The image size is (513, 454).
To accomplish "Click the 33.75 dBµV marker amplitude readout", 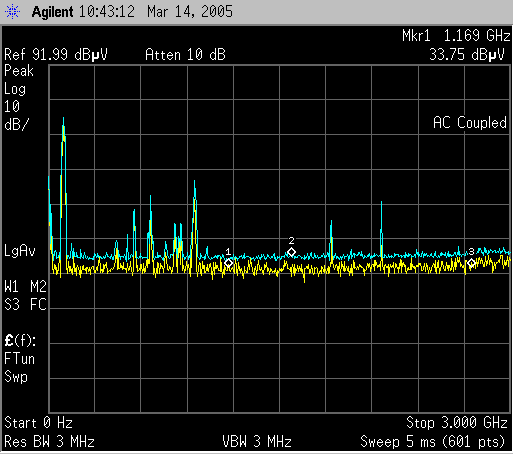I will (467, 55).
